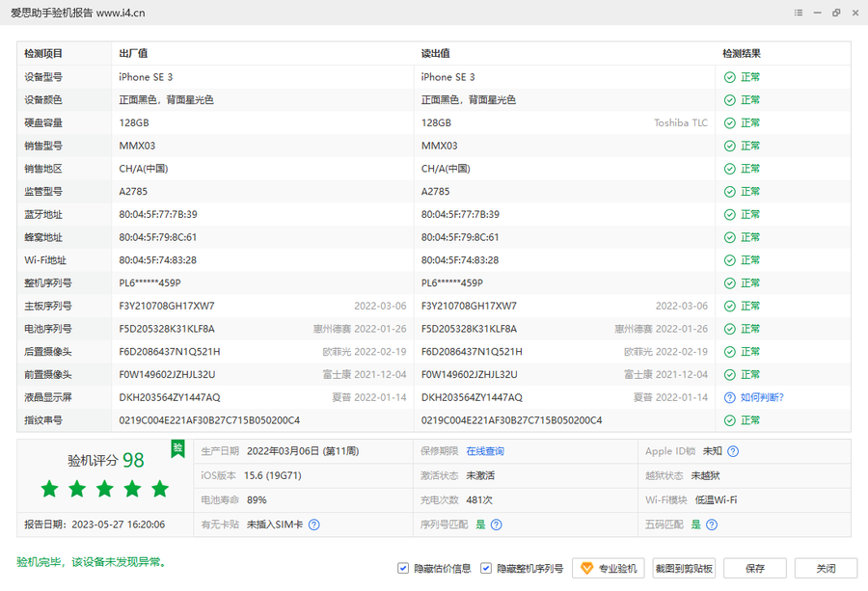868x591 pixels.
Task: Click the 未越狱 jailbreak status
Action: pos(705,475)
